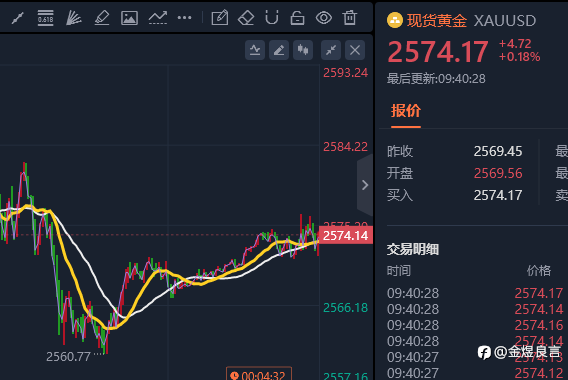
Task: Click the gold instrument round icon
Action: pyautogui.click(x=395, y=20)
